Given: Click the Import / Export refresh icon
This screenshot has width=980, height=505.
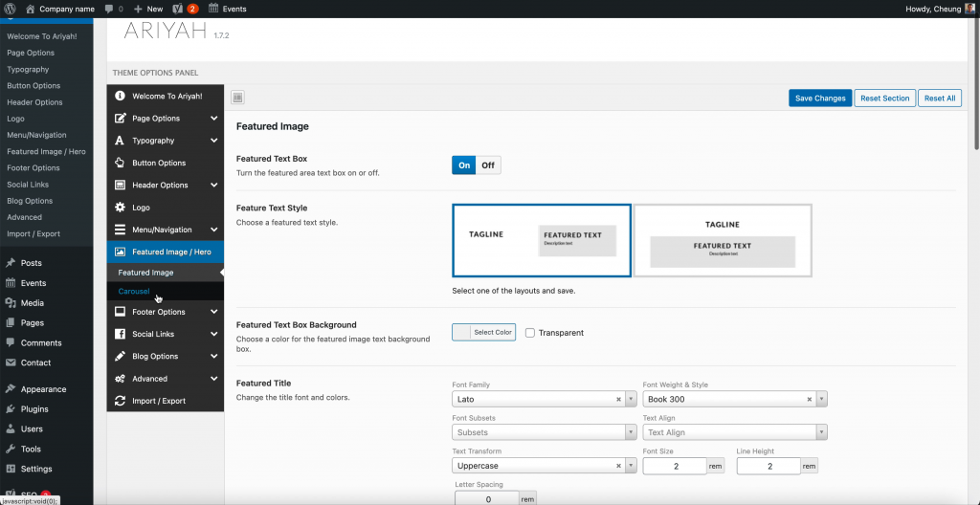Looking at the screenshot, I should pos(120,401).
